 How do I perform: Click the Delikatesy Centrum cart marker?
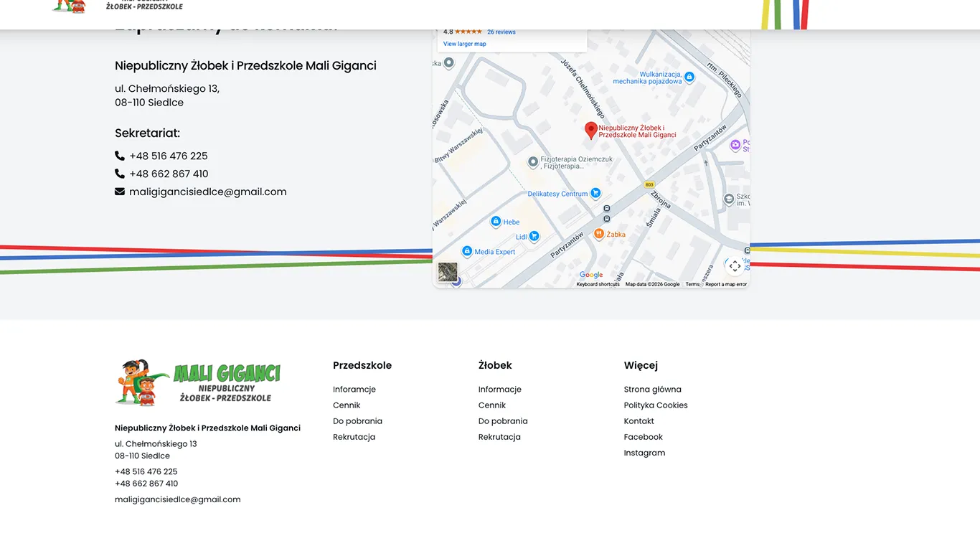click(x=595, y=193)
